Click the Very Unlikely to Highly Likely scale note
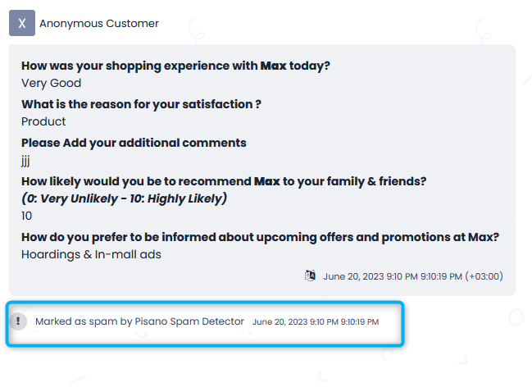This screenshot has height=392, width=532. 124,198
